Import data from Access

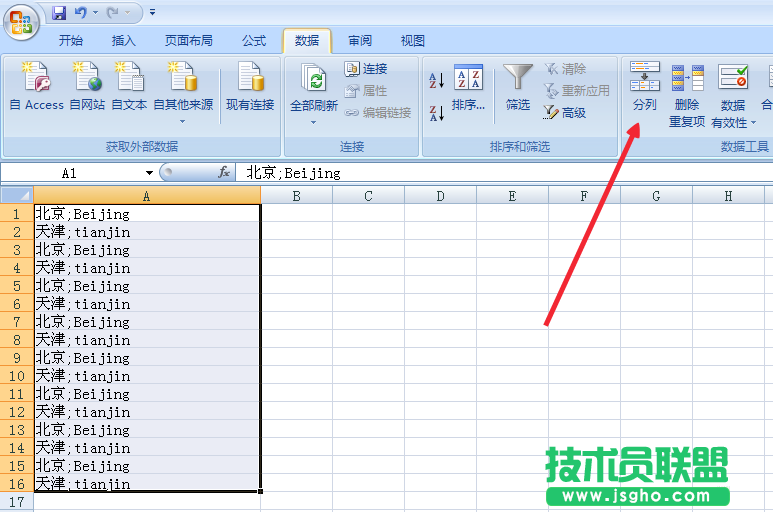(37, 86)
